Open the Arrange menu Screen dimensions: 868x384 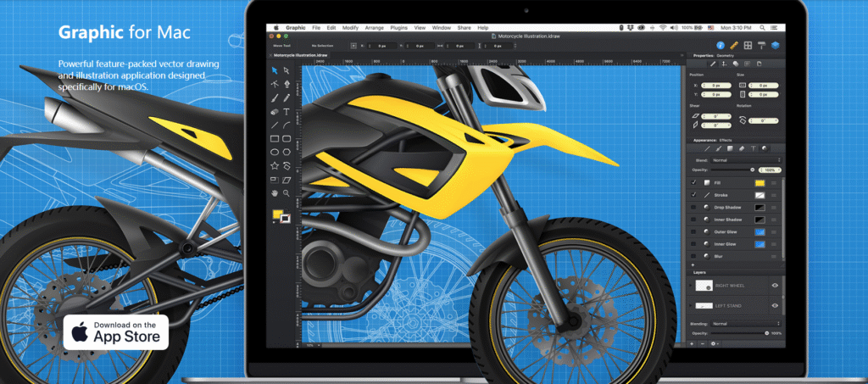(374, 27)
